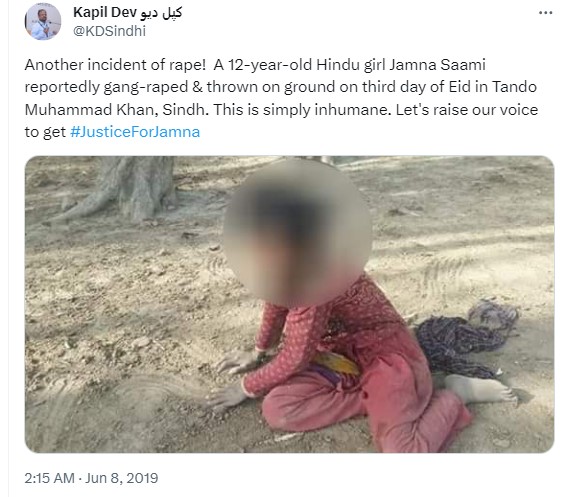Click the Sindhi script part of name

160,13
